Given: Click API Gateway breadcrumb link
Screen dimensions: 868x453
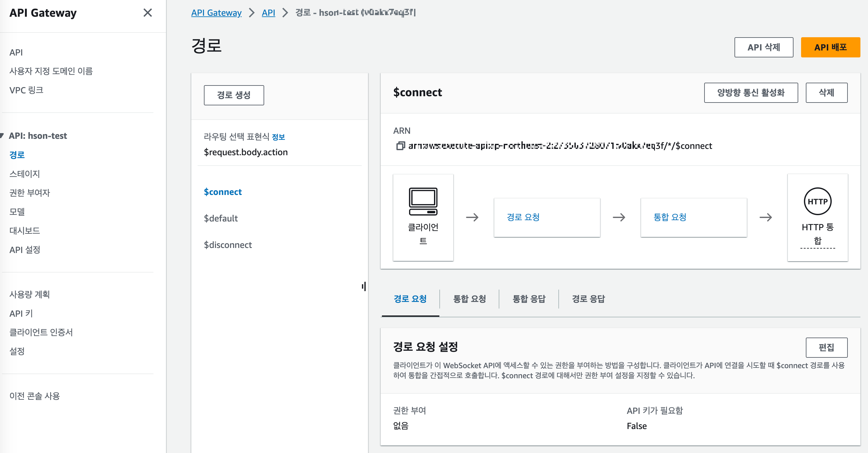Looking at the screenshot, I should [216, 13].
